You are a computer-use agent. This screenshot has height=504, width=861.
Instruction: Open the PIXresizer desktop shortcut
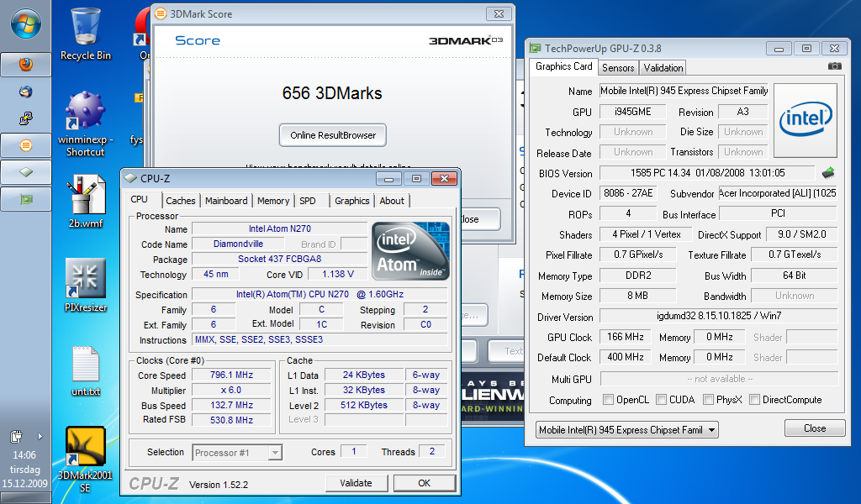[86, 285]
